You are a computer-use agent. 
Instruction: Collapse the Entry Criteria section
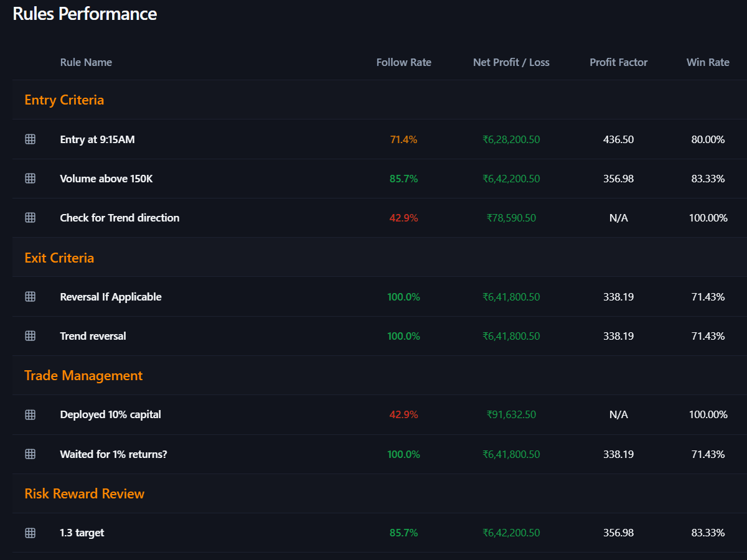(x=64, y=100)
